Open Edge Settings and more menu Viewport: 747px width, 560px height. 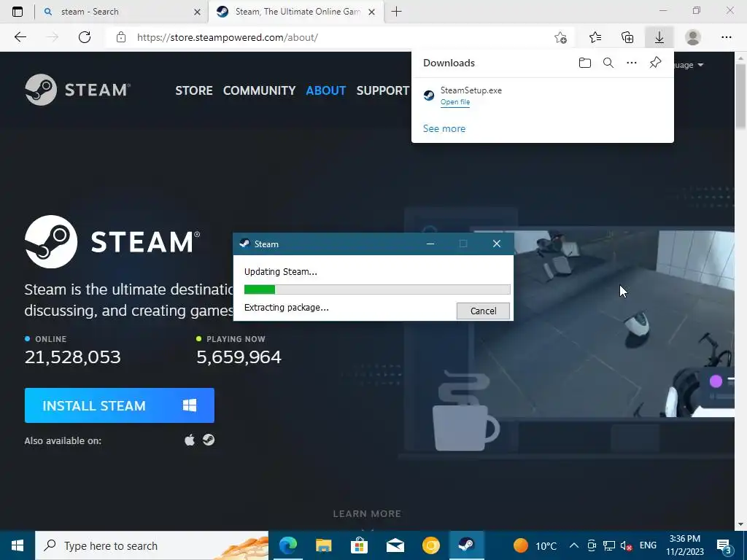[726, 37]
